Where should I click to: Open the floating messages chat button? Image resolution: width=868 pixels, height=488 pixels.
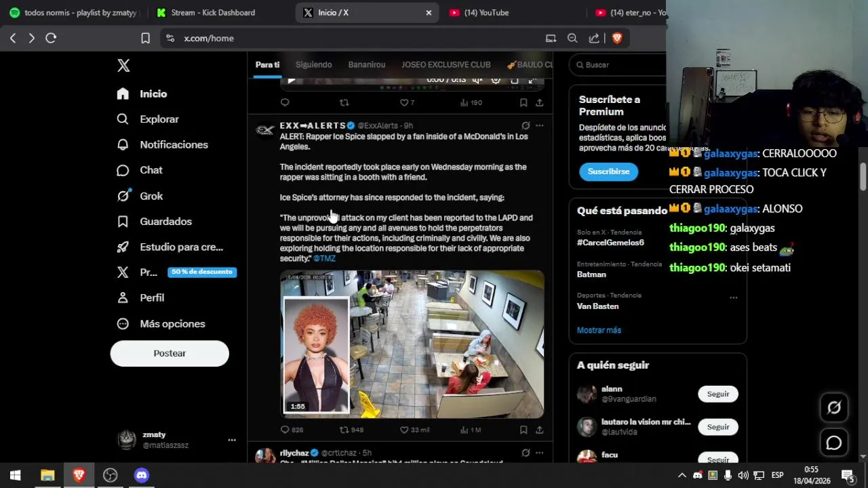pos(834,443)
